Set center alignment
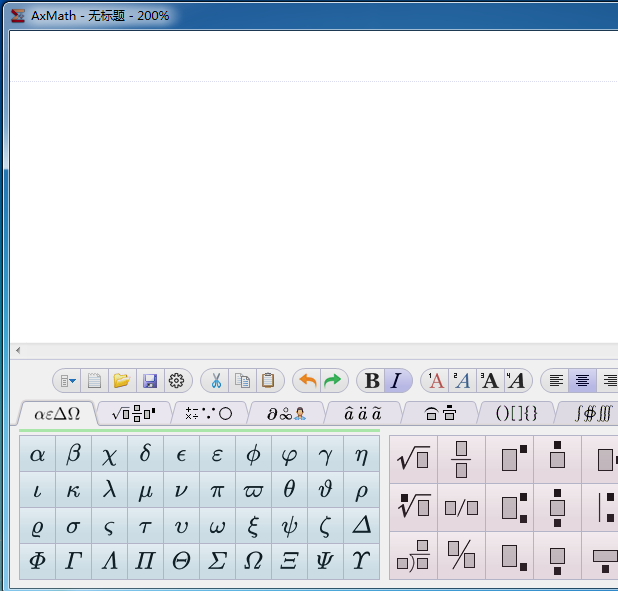This screenshot has height=591, width=618. coord(583,381)
